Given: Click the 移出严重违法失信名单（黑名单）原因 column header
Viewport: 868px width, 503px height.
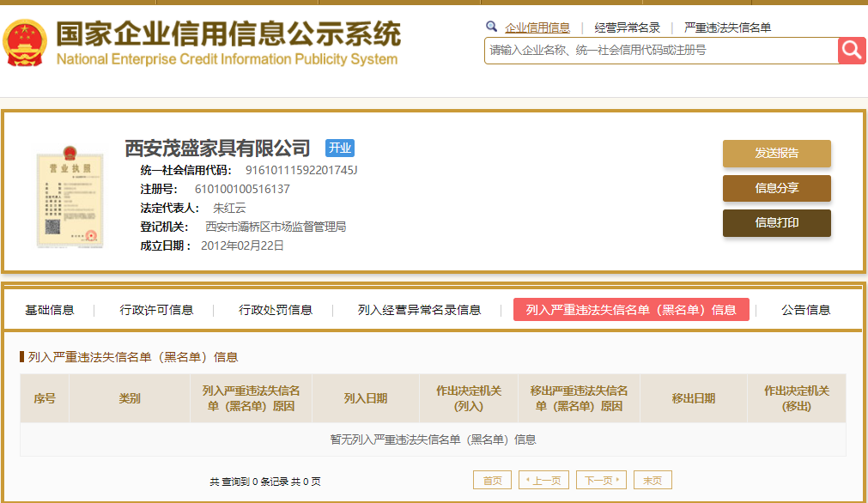Looking at the screenshot, I should (x=579, y=398).
